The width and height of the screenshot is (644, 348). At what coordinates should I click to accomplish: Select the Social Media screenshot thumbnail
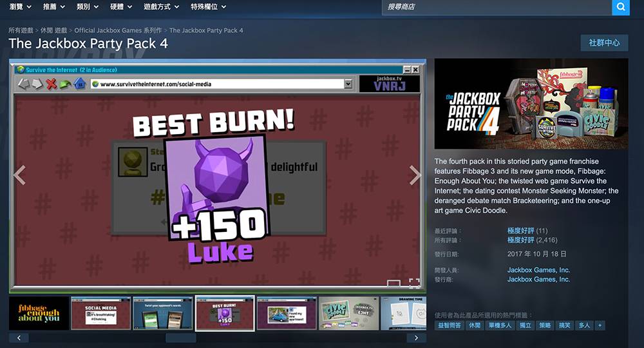(x=100, y=313)
